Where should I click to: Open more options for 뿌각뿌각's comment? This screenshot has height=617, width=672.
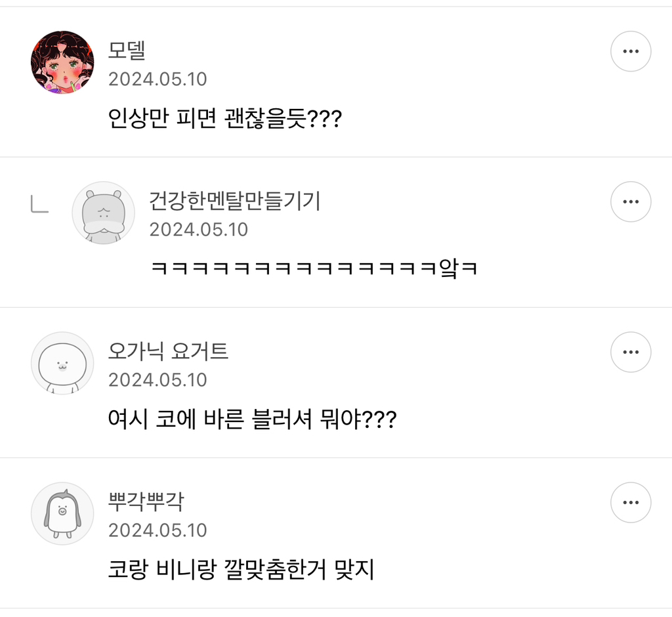click(631, 503)
